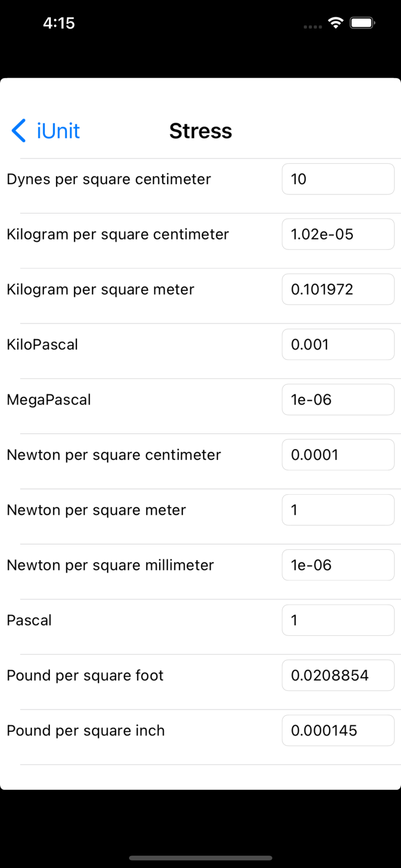Image resolution: width=401 pixels, height=868 pixels.
Task: Tap the back chevron to return to iUnit
Action: click(x=18, y=131)
